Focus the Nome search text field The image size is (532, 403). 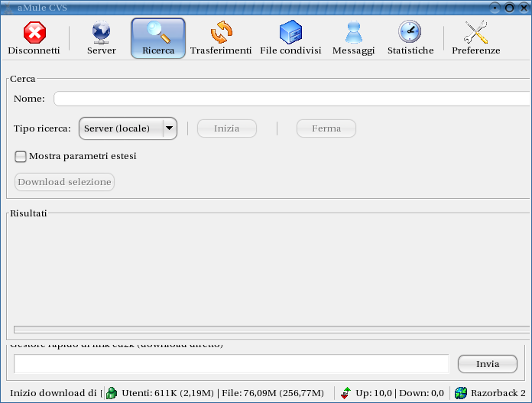pos(290,99)
